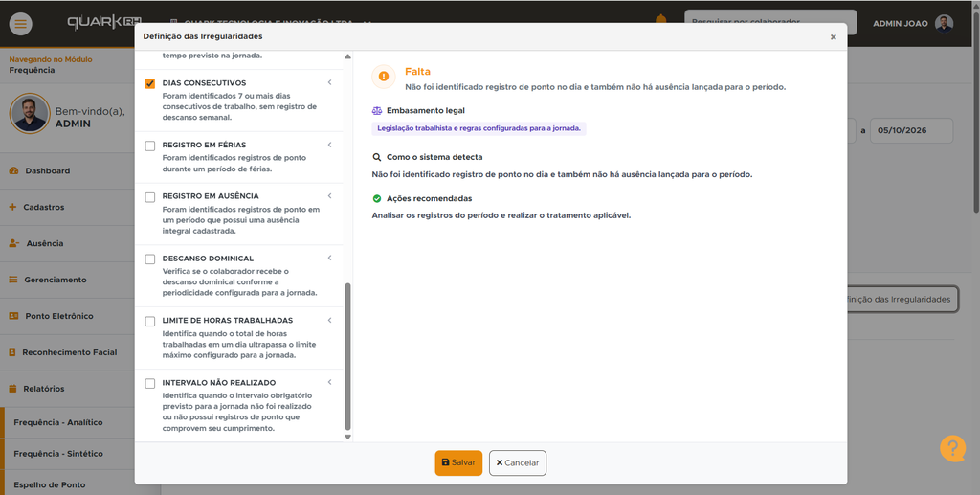Screen dimensions: 980x495
Task: Click the green check icon by Ações recomendadas
Action: click(x=377, y=199)
